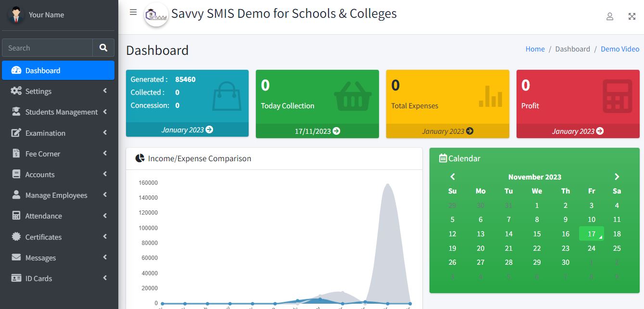Go to next month in calendar
The height and width of the screenshot is (309, 644).
[x=617, y=177]
